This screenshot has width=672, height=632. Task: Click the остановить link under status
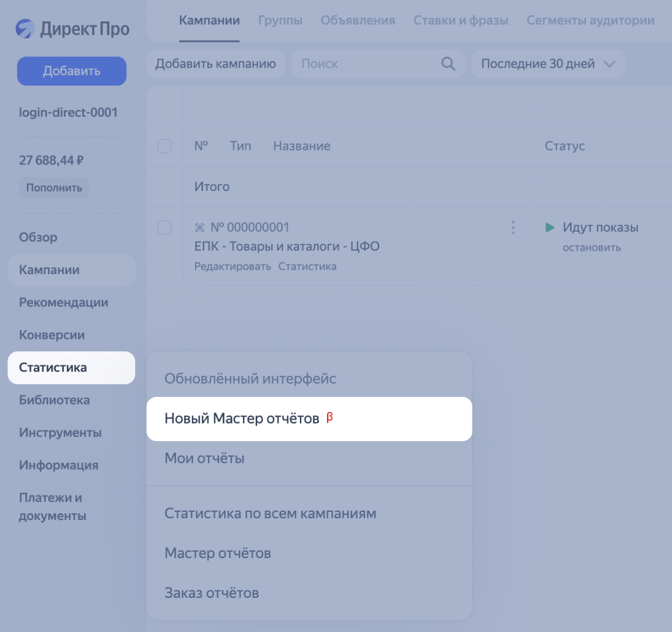[x=591, y=247]
